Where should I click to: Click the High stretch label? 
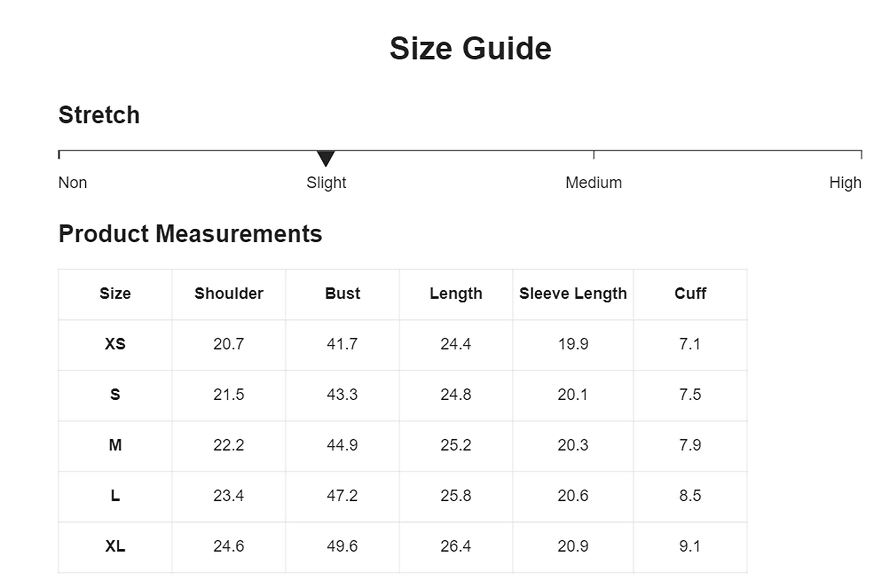point(845,183)
